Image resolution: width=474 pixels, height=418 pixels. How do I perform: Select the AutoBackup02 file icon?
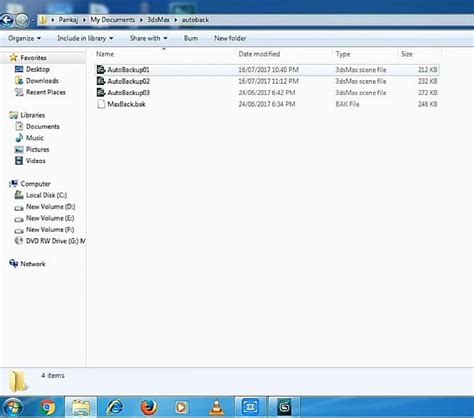pyautogui.click(x=101, y=81)
